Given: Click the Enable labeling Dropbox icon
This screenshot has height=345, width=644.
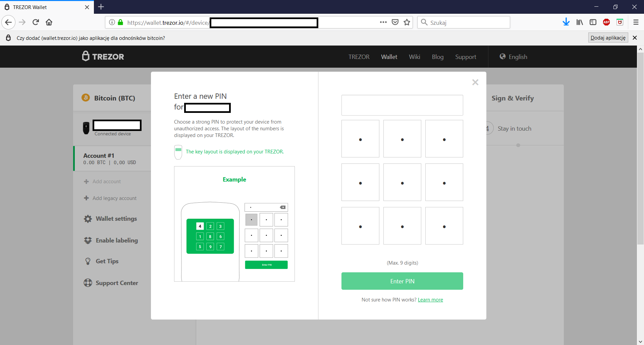Looking at the screenshot, I should (88, 240).
